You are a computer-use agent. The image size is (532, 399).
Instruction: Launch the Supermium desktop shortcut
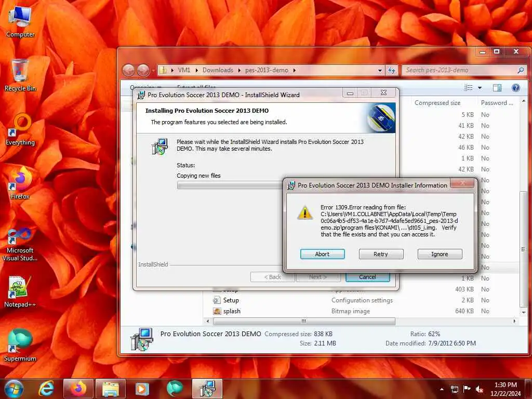20,345
